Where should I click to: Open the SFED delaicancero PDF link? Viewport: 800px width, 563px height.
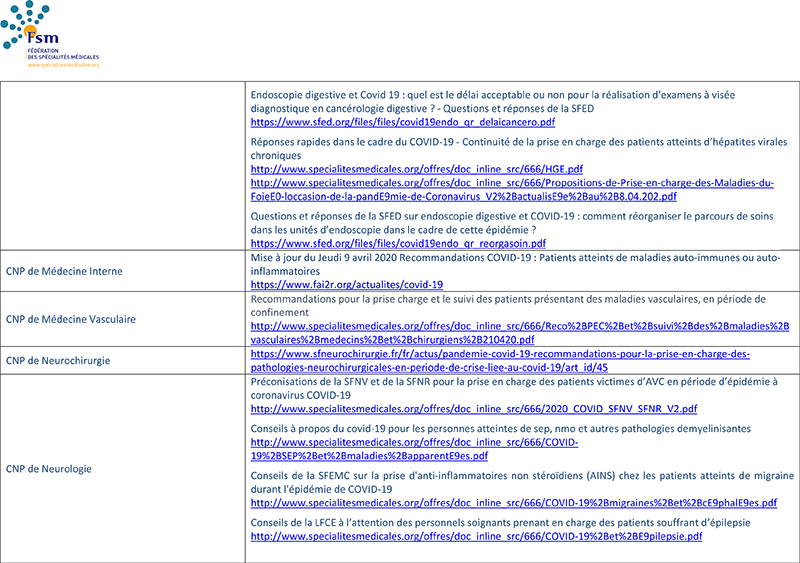coord(403,122)
